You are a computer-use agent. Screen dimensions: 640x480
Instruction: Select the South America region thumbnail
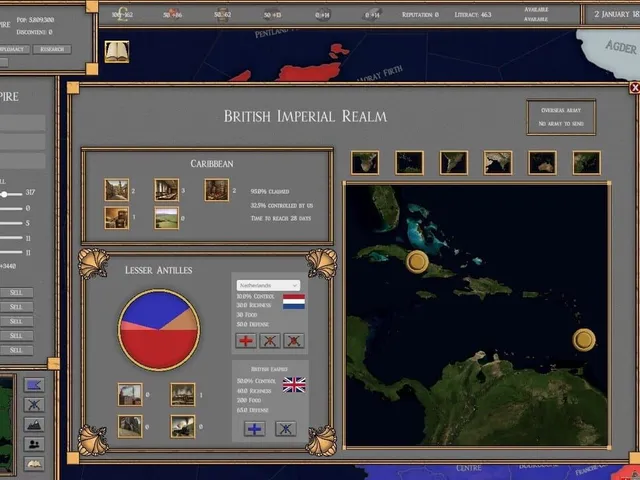click(453, 162)
